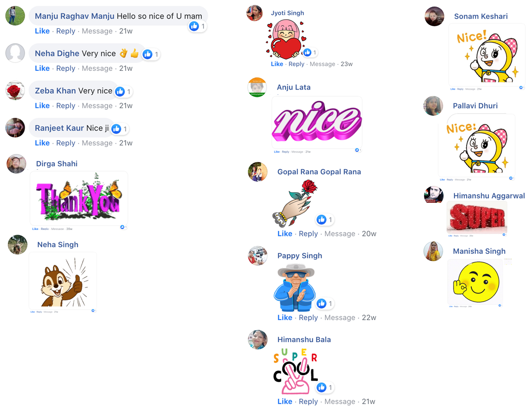
Task: Click like reaction icon on Pappy Singh's sticker
Action: click(321, 304)
